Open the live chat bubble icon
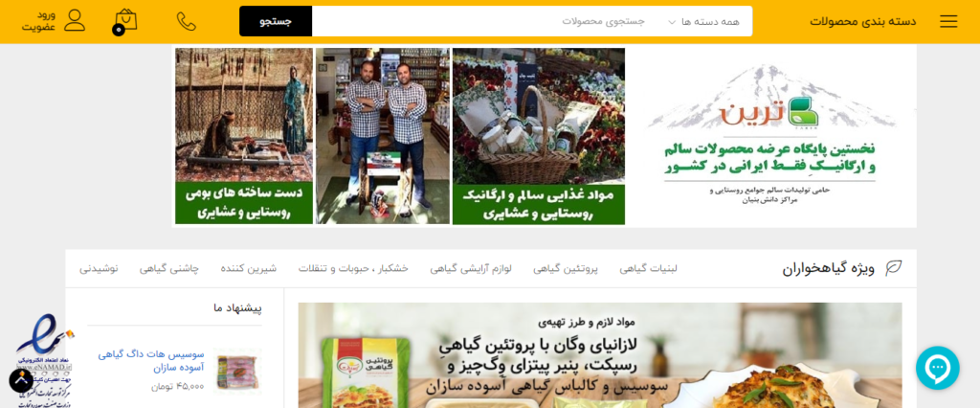 click(x=938, y=368)
